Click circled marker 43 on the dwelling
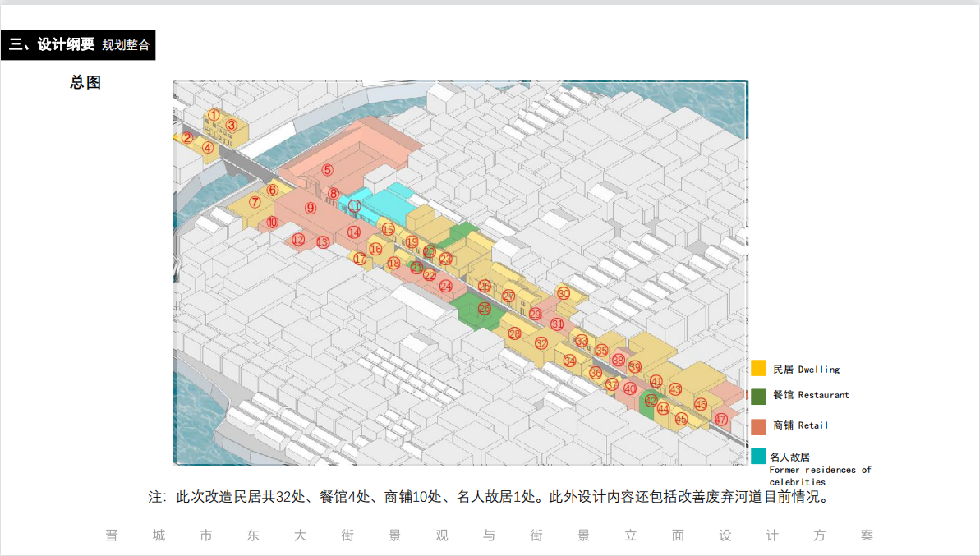980x556 pixels. [x=675, y=389]
